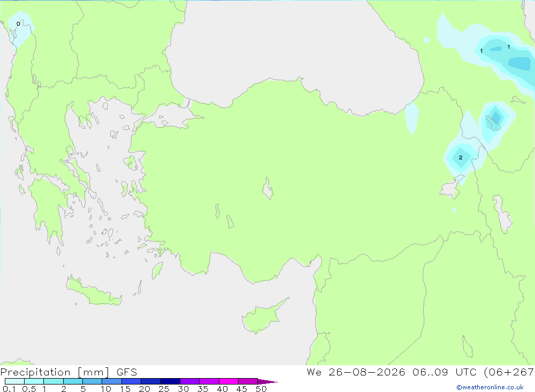Screen dimensions: 535x392
Task: Click the contour label '0' near Albania
Action: pyautogui.click(x=18, y=24)
